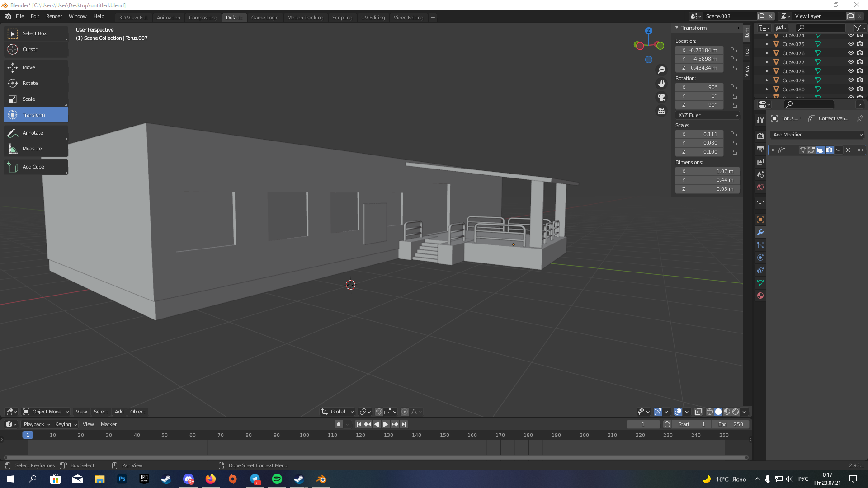Open Spotify from the taskbar
Viewport: 868px width, 488px height.
pyautogui.click(x=277, y=479)
